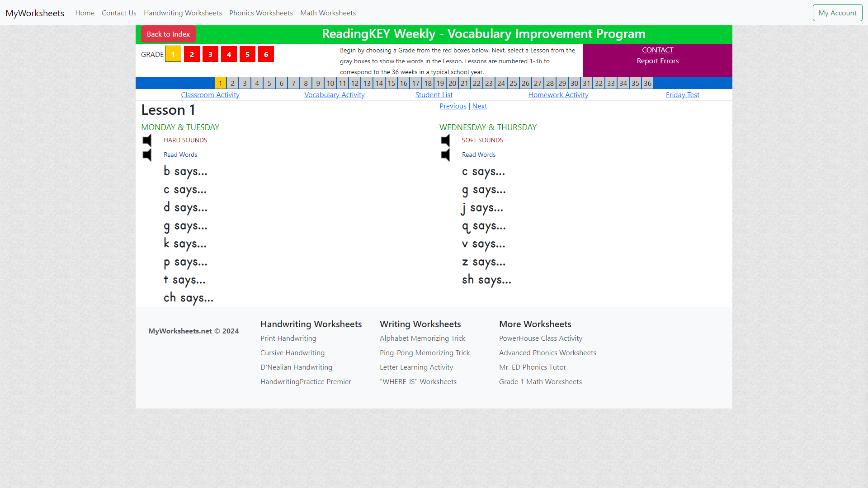Jump to lesson 24

click(x=501, y=83)
